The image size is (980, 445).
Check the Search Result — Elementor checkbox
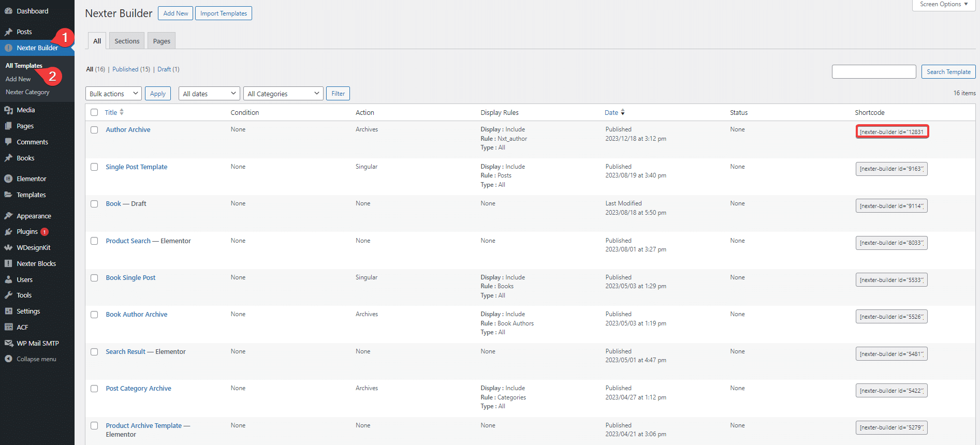coord(94,352)
